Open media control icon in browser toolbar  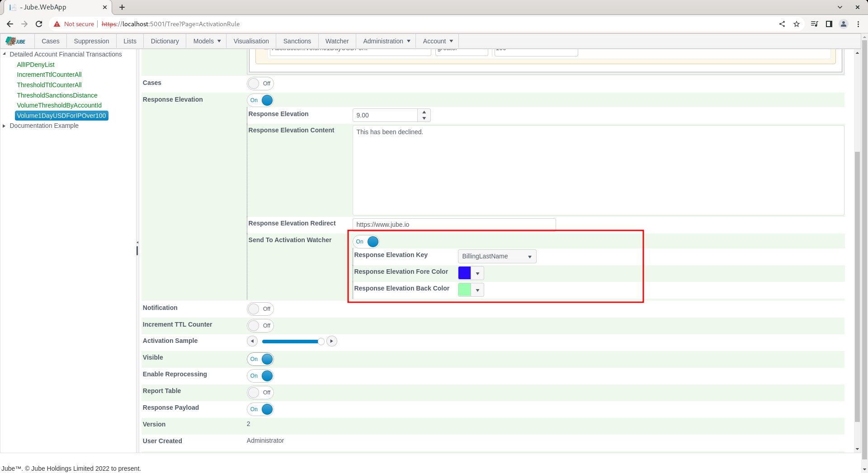pos(815,24)
